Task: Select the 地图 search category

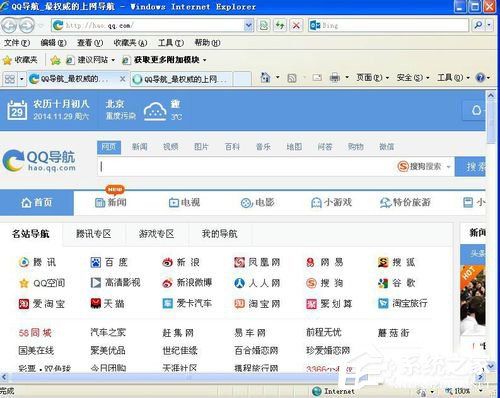Action: (294, 147)
